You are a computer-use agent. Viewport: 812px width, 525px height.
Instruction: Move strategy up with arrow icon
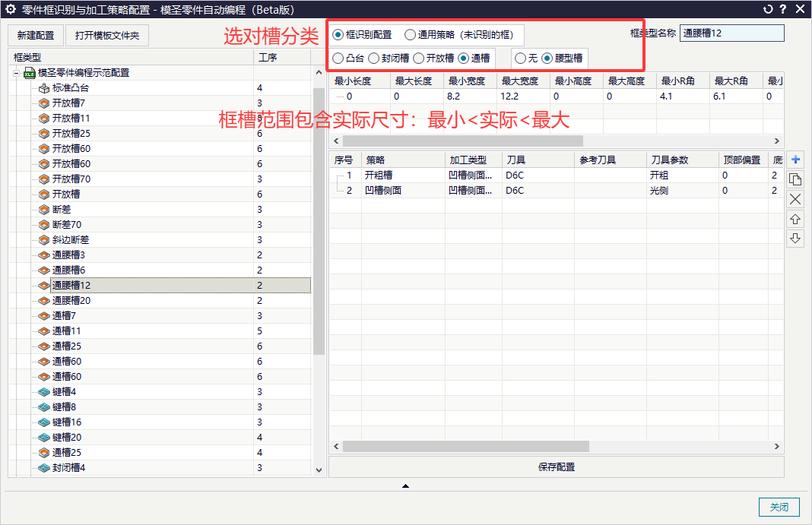(795, 219)
